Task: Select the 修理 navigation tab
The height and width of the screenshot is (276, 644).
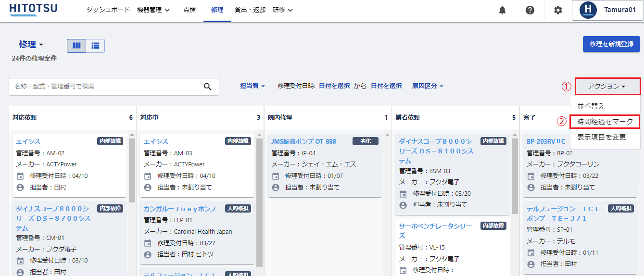Action: click(x=217, y=10)
